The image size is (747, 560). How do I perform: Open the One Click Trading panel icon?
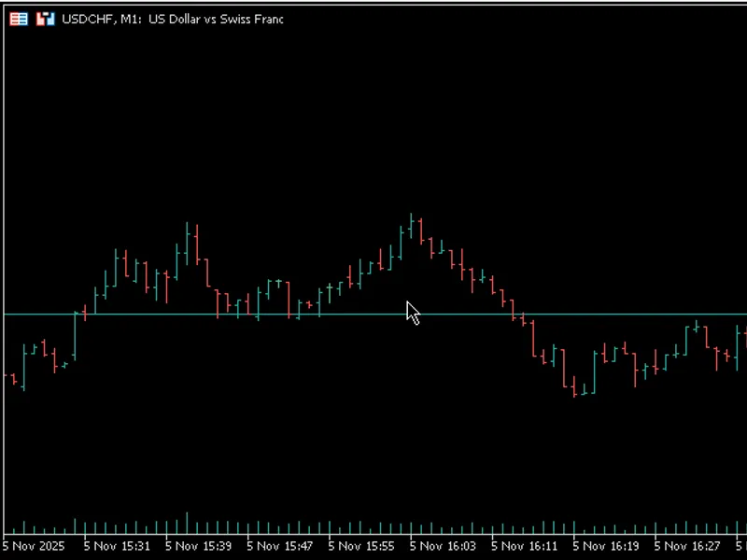click(46, 19)
